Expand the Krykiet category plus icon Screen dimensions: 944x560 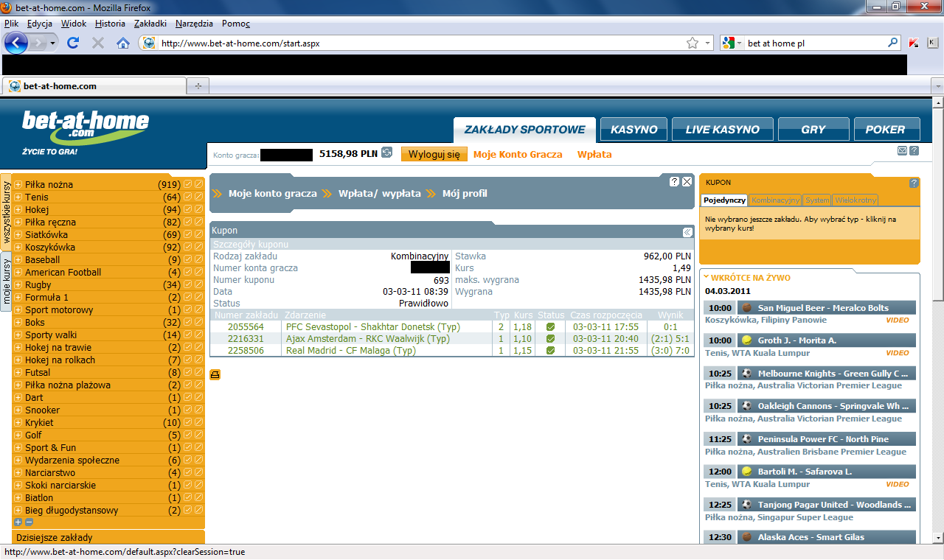tap(18, 423)
